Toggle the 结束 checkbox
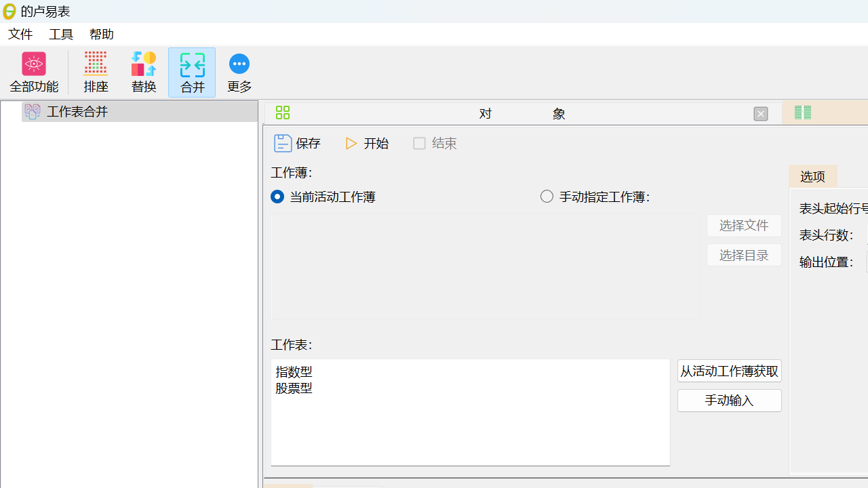The image size is (868, 488). click(419, 143)
